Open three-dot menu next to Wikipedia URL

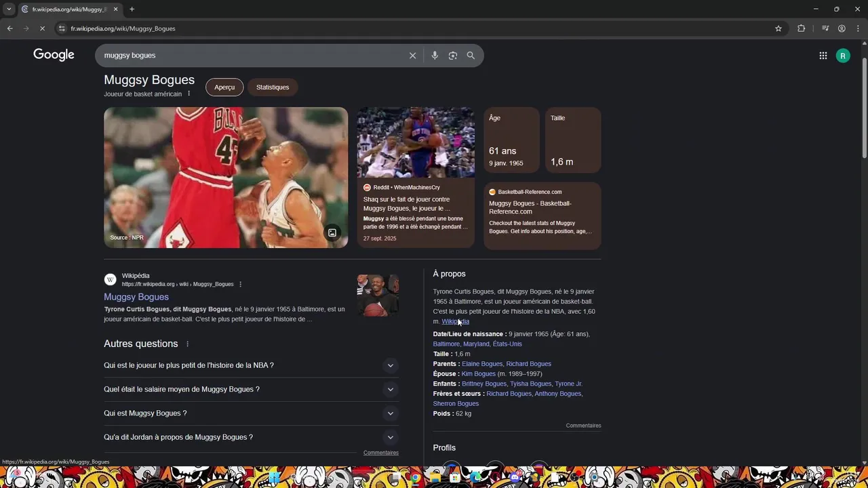pos(240,284)
